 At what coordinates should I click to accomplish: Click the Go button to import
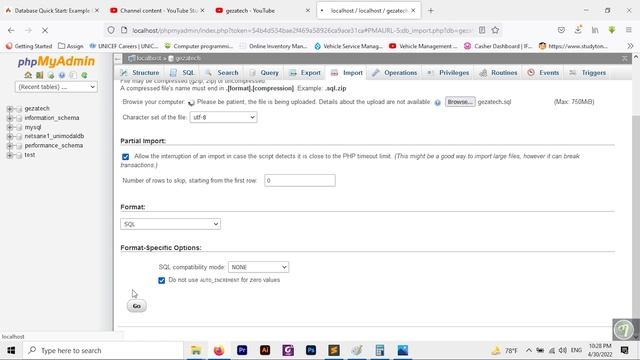[x=137, y=306]
